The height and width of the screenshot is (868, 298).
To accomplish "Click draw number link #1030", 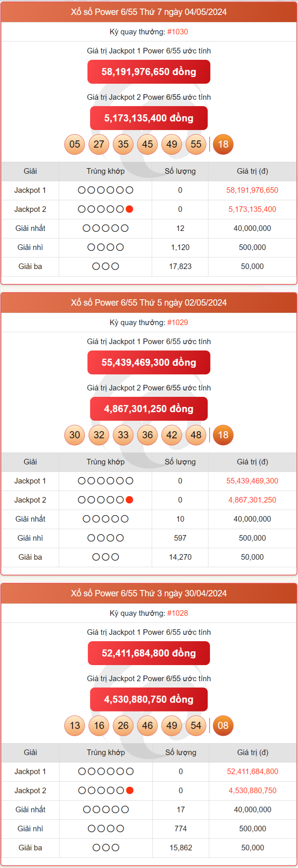I will [x=177, y=32].
